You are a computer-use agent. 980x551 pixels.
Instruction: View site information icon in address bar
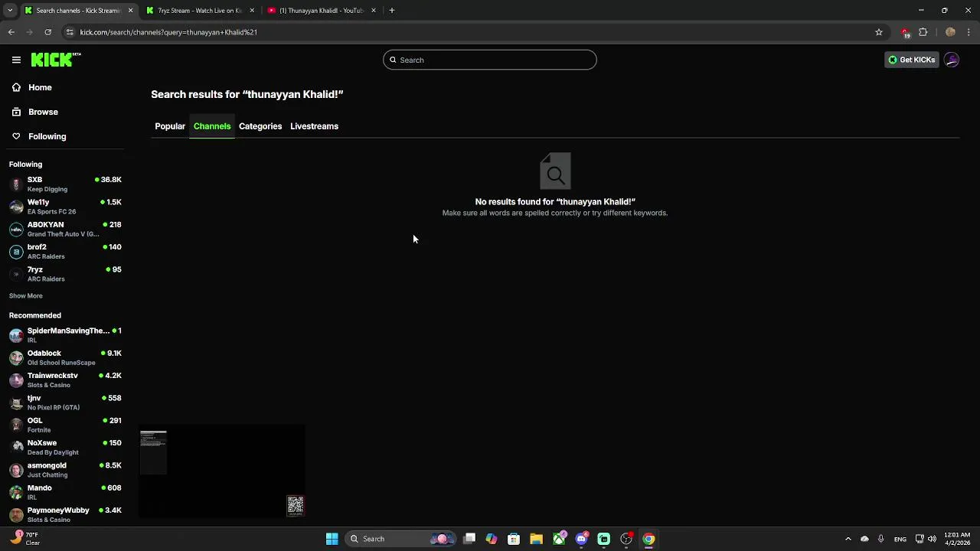(x=70, y=32)
